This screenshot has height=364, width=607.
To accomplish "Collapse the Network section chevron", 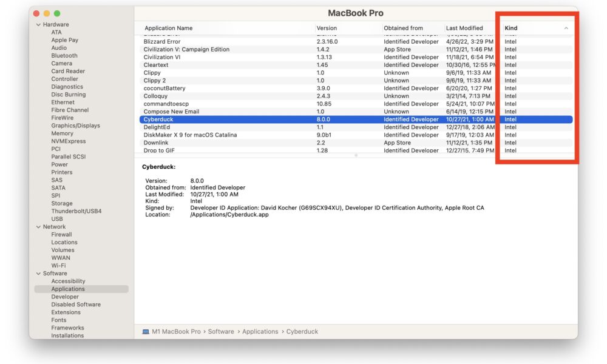I will tap(38, 227).
